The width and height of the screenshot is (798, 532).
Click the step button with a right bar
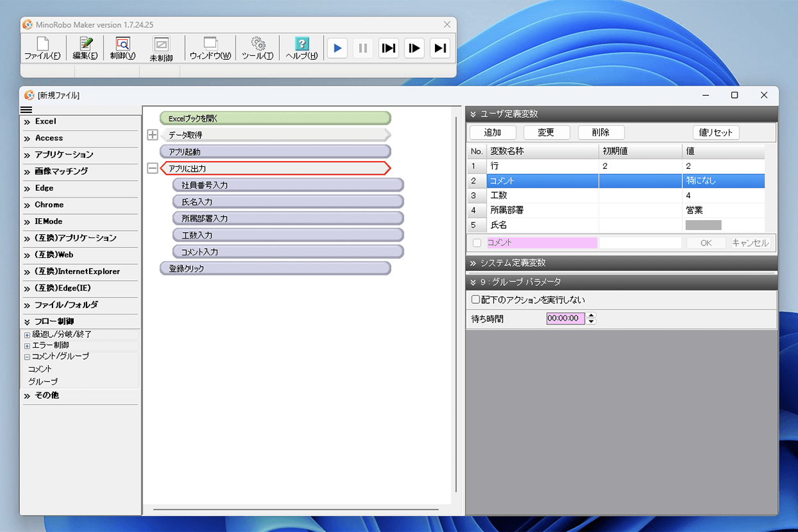pos(440,48)
